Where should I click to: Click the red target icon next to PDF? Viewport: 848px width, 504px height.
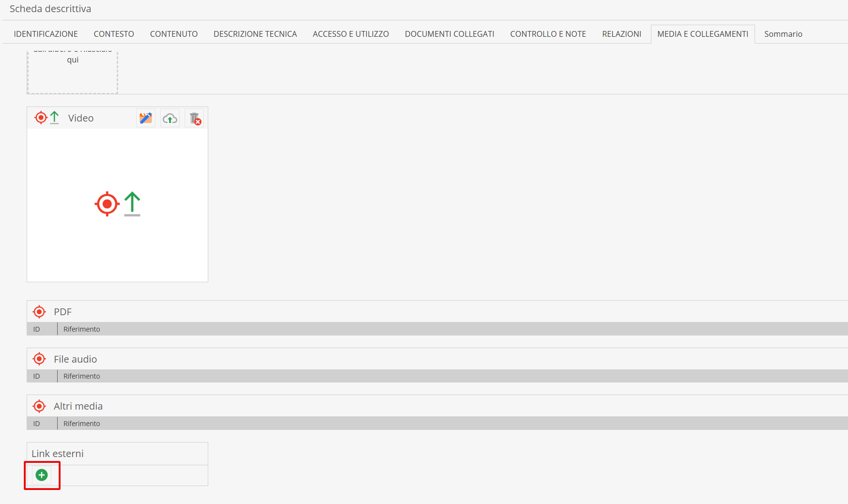pos(39,312)
